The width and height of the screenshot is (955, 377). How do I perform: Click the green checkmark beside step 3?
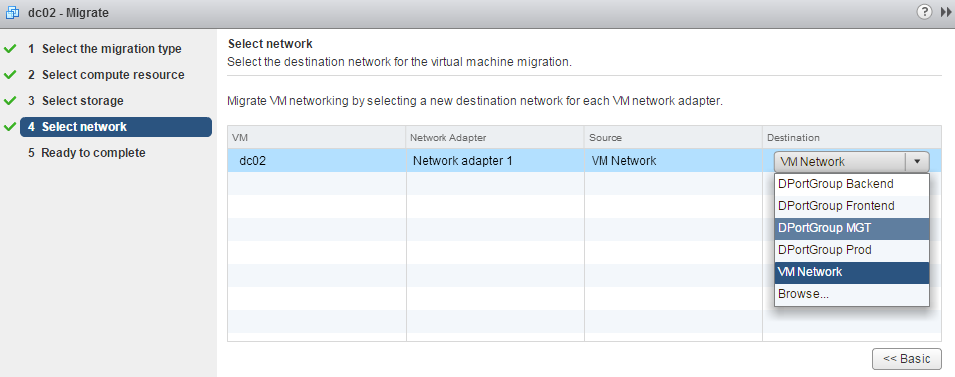click(10, 101)
